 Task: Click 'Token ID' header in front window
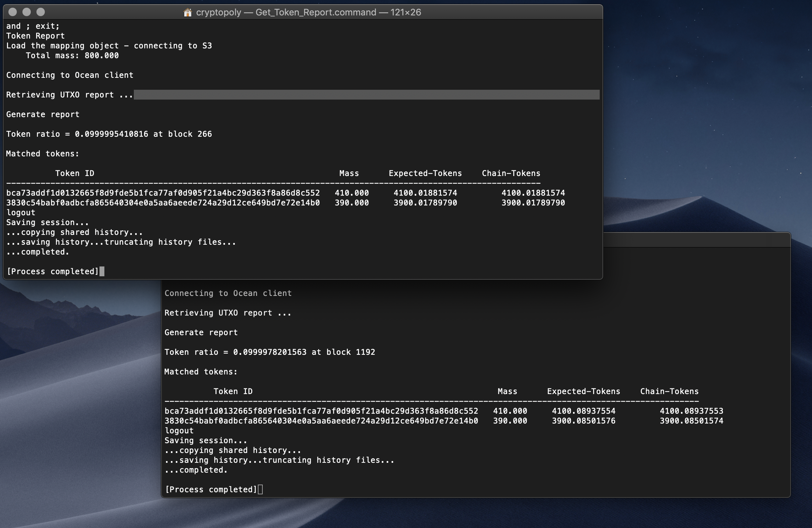coord(75,173)
